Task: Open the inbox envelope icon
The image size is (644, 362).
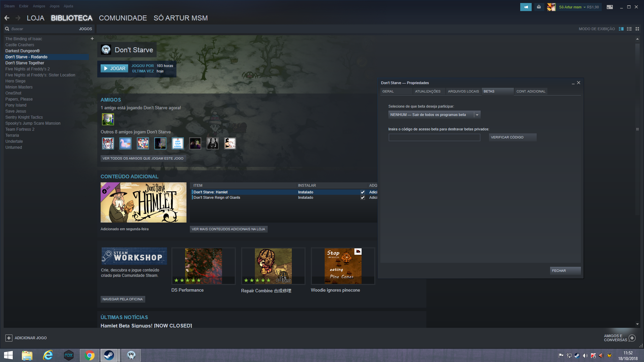Action: pos(539,7)
